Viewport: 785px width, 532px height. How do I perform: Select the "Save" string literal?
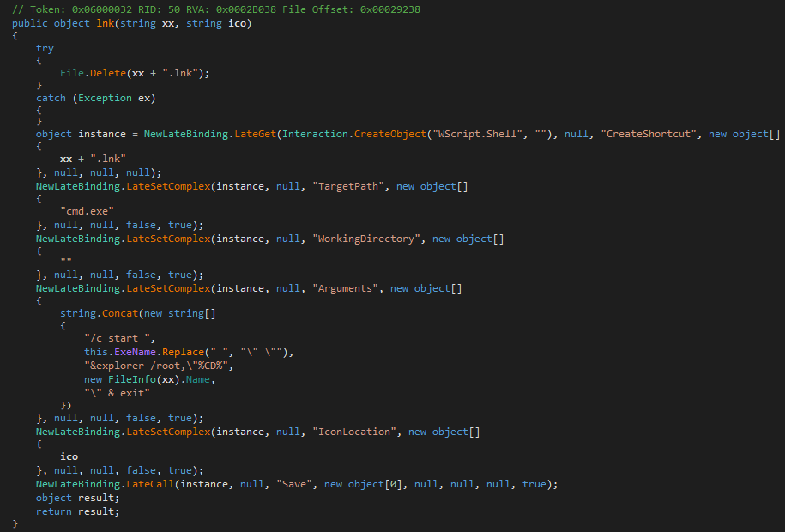pyautogui.click(x=294, y=485)
